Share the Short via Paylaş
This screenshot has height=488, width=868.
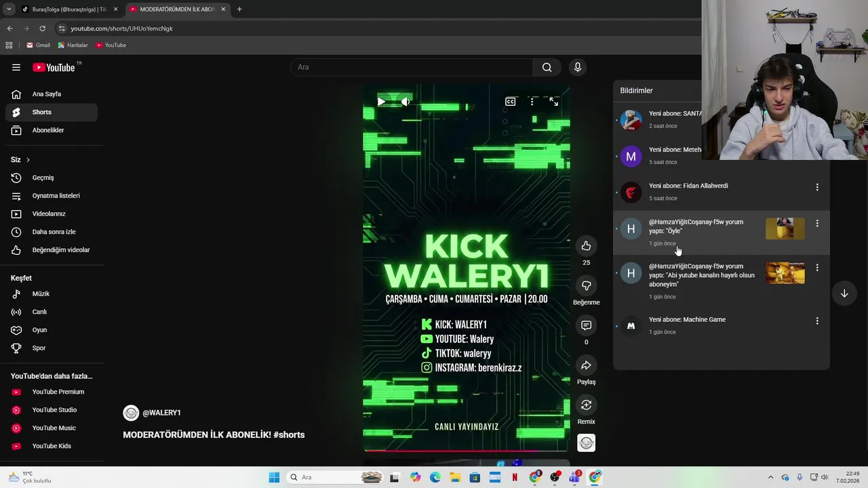click(586, 365)
